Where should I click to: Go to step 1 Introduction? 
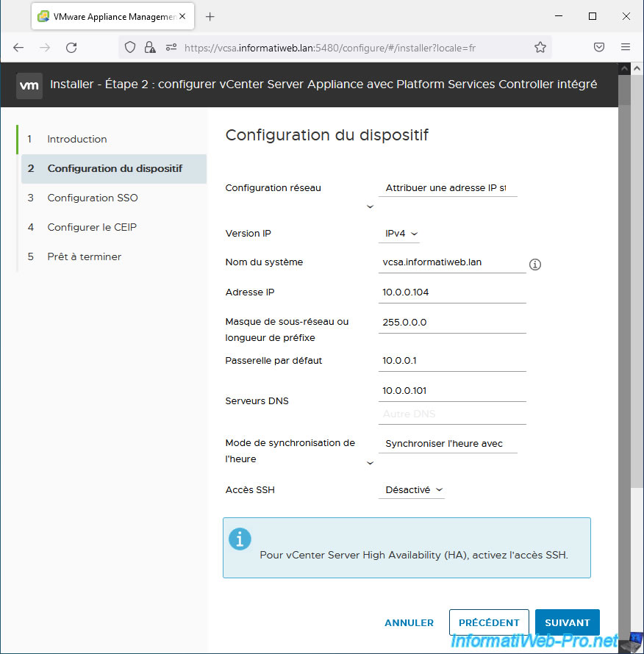click(76, 139)
